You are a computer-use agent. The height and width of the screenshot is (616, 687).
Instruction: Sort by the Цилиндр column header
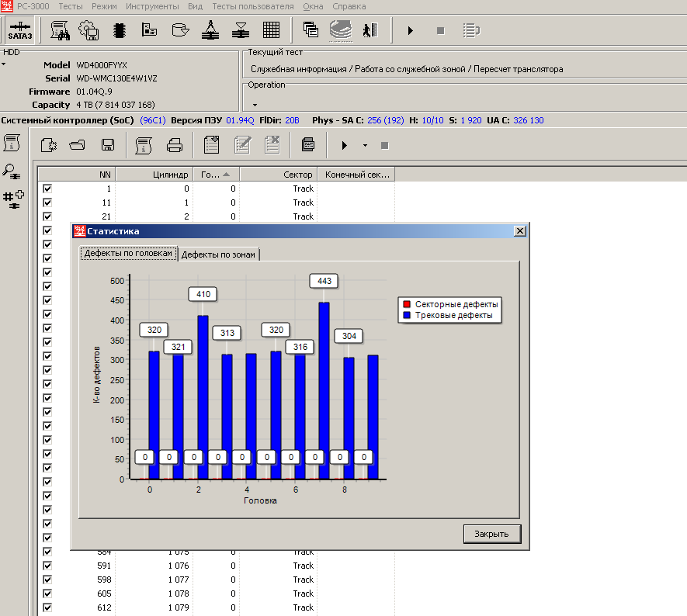point(154,175)
